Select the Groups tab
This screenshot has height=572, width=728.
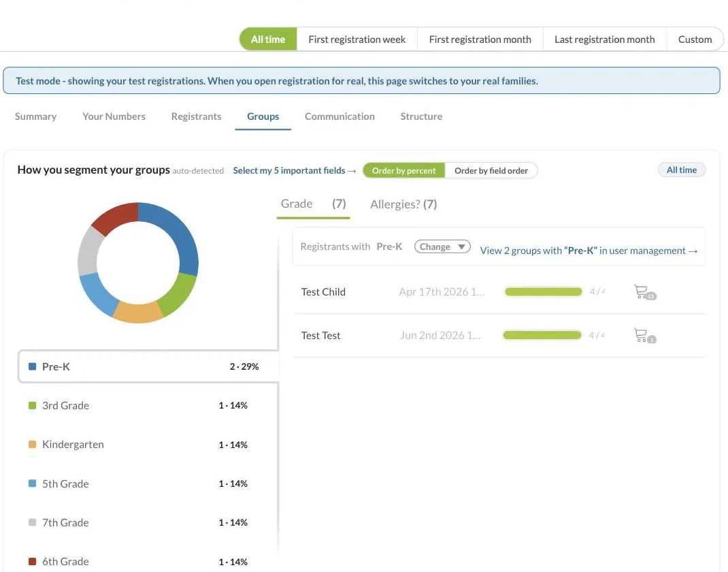[x=263, y=116]
